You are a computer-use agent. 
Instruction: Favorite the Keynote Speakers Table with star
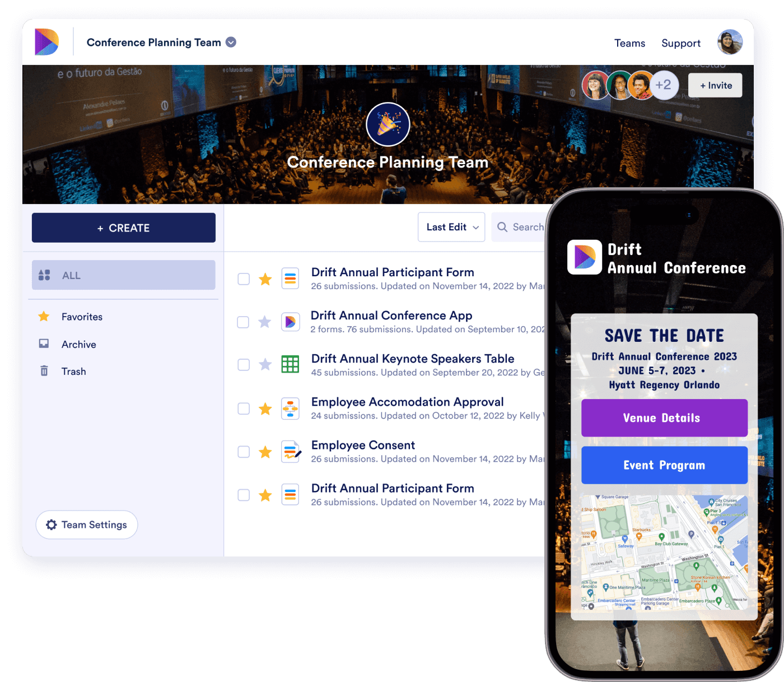click(265, 364)
